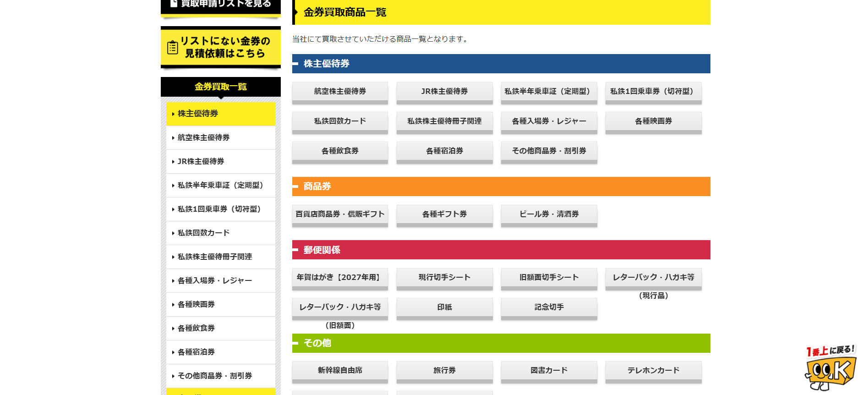Select 各種映画券 in the sidebar
Viewport: 868px width, 395px height.
pos(221,304)
